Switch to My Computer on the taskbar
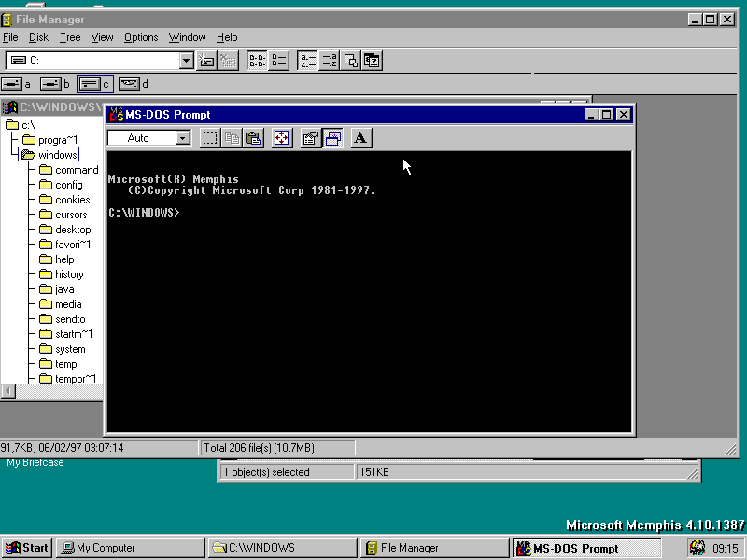This screenshot has height=560, width=747. pos(130,548)
